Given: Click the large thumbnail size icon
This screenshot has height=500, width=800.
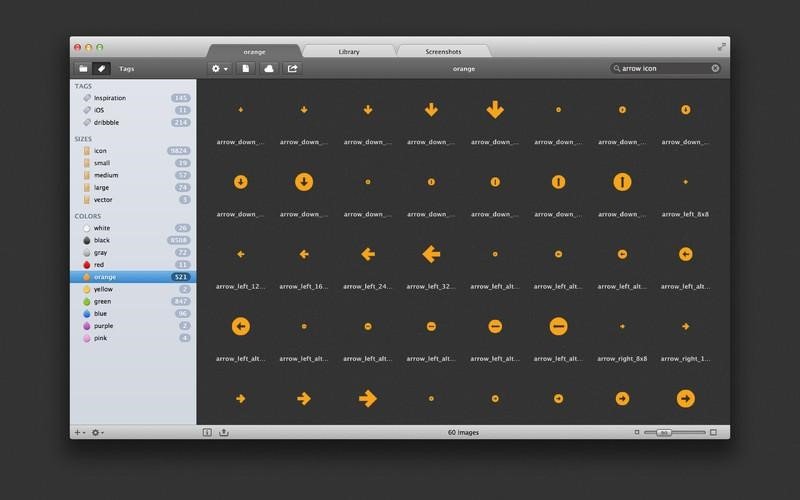Looking at the screenshot, I should [x=713, y=433].
